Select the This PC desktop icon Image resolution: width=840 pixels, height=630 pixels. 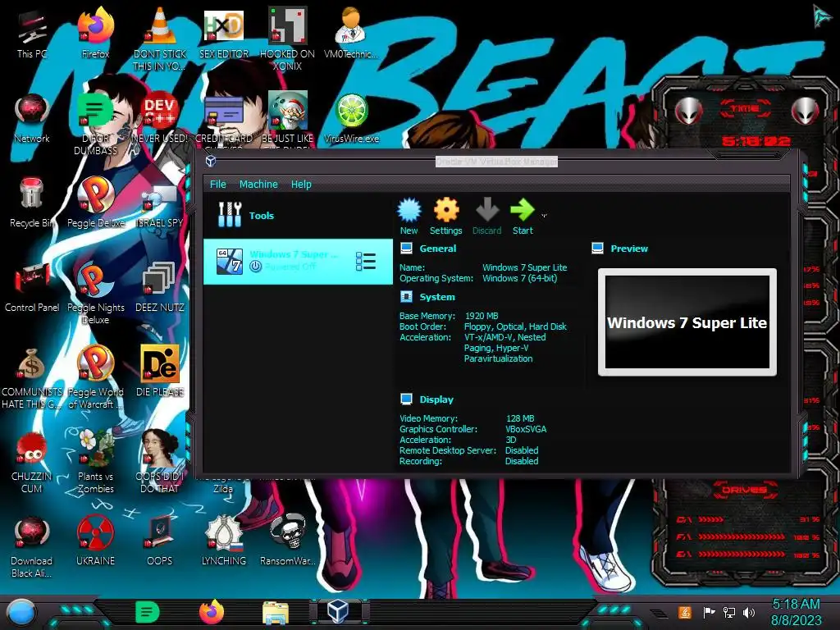32,27
